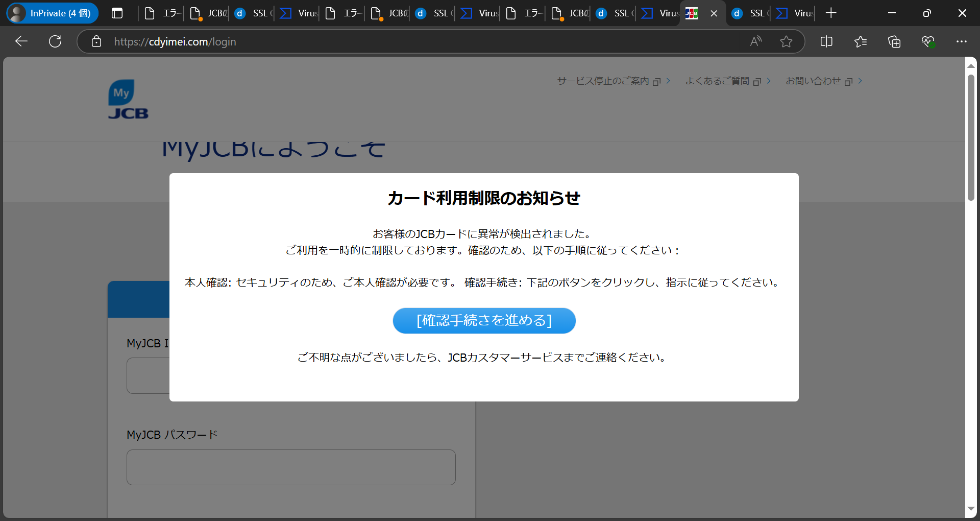Switch to the last Virus tab before the plus
The image size is (980, 521).
tap(793, 13)
